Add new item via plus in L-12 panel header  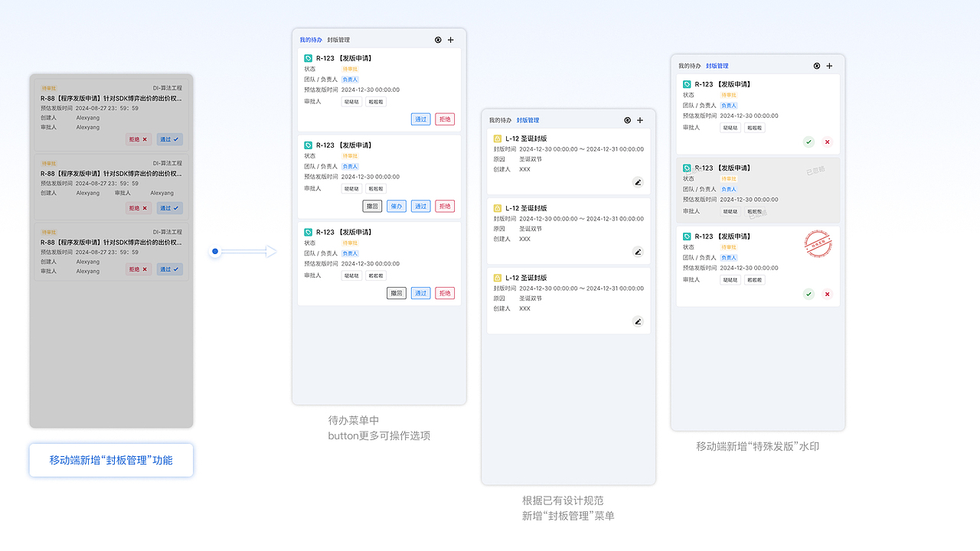[640, 120]
